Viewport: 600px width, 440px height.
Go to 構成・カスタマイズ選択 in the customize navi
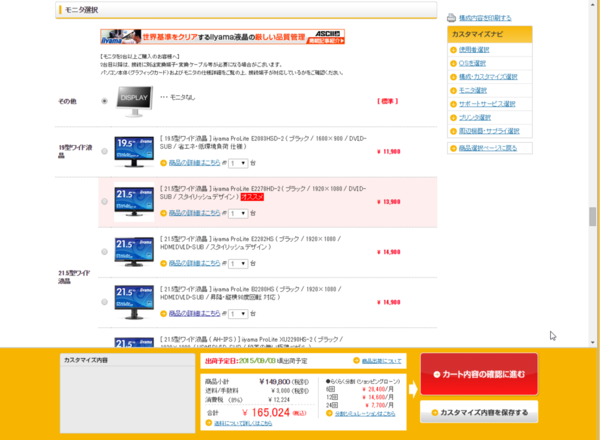point(488,77)
